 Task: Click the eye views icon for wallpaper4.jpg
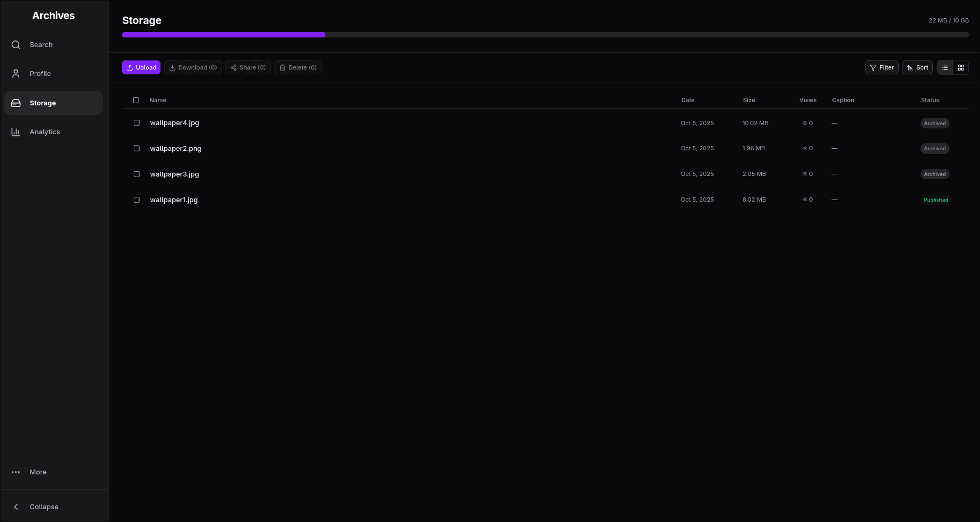(805, 123)
